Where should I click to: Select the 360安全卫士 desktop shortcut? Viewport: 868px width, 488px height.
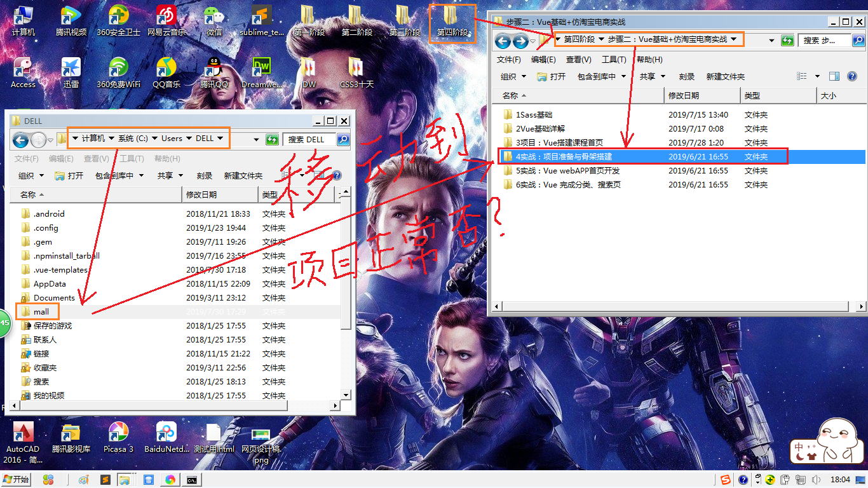[x=118, y=20]
